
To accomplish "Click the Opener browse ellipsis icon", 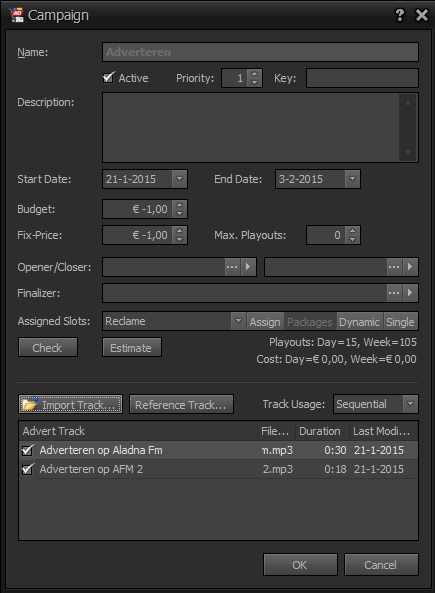I will coord(232,267).
